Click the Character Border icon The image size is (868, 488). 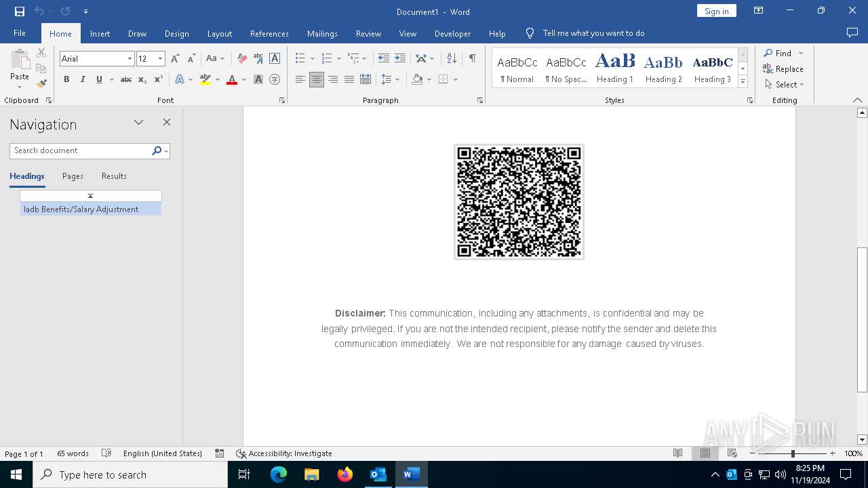[x=275, y=58]
